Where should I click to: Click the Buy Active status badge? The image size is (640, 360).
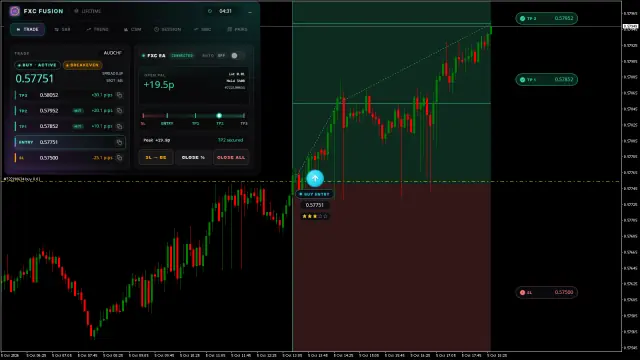point(37,65)
